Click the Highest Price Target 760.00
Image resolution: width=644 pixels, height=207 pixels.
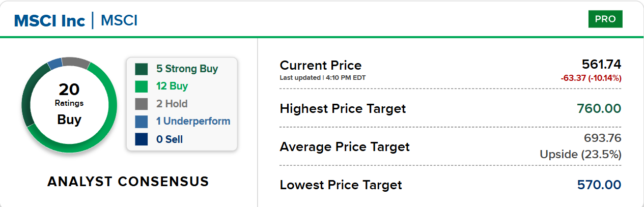point(599,108)
